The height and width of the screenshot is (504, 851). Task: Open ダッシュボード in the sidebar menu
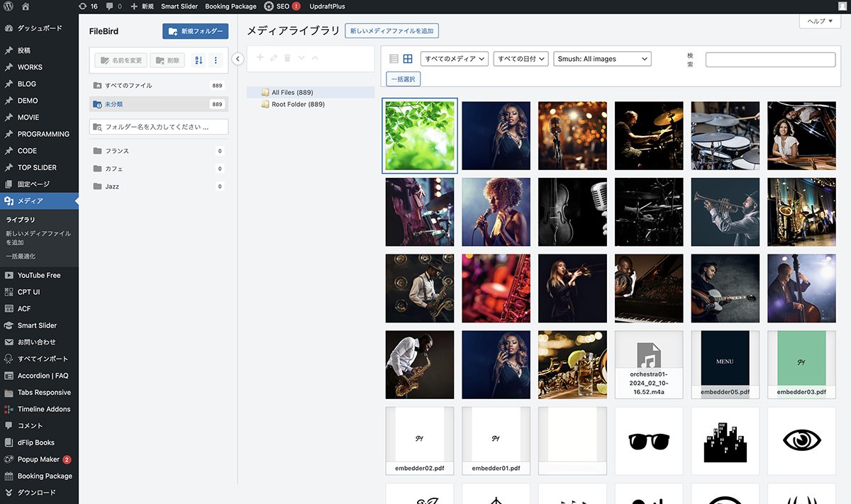pos(39,28)
